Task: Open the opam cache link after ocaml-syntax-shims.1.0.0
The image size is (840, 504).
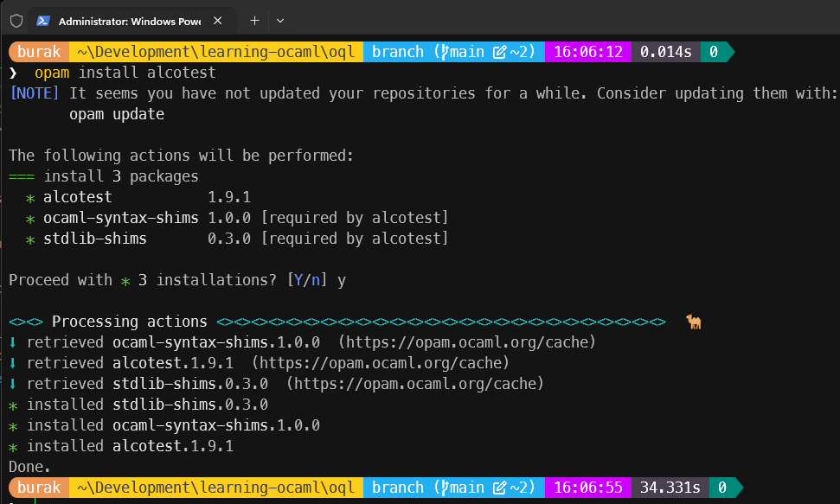Action: coord(467,342)
